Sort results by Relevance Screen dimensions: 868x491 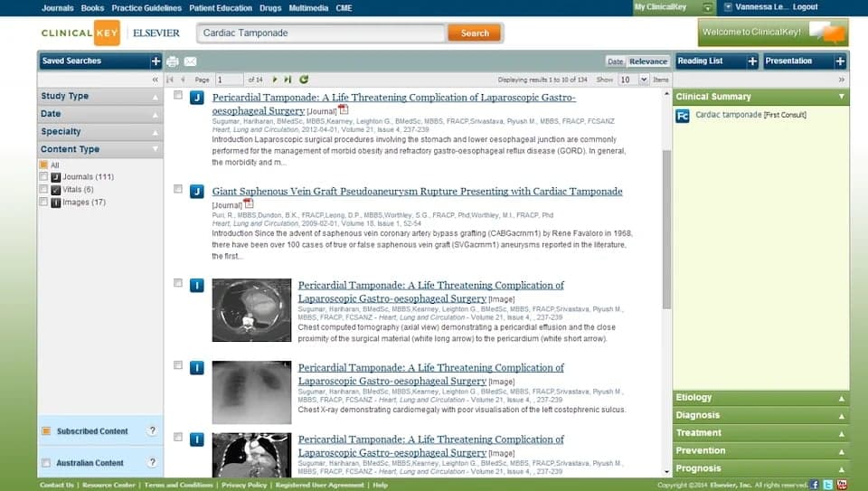tap(648, 61)
